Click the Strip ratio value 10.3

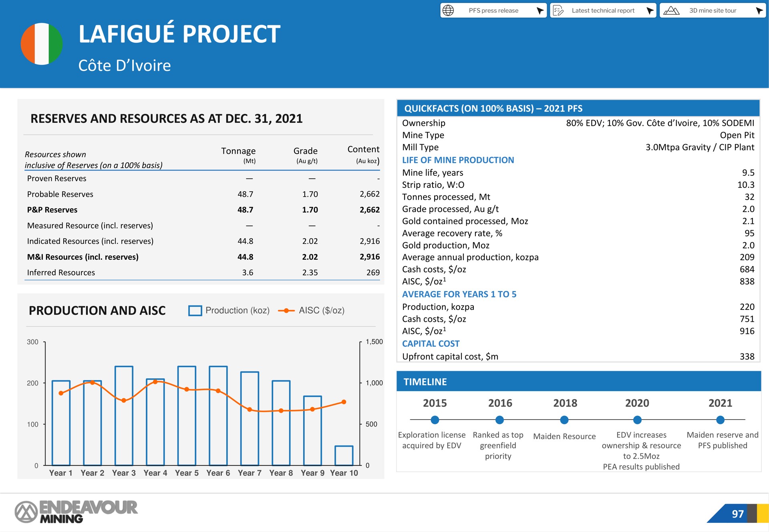(746, 185)
